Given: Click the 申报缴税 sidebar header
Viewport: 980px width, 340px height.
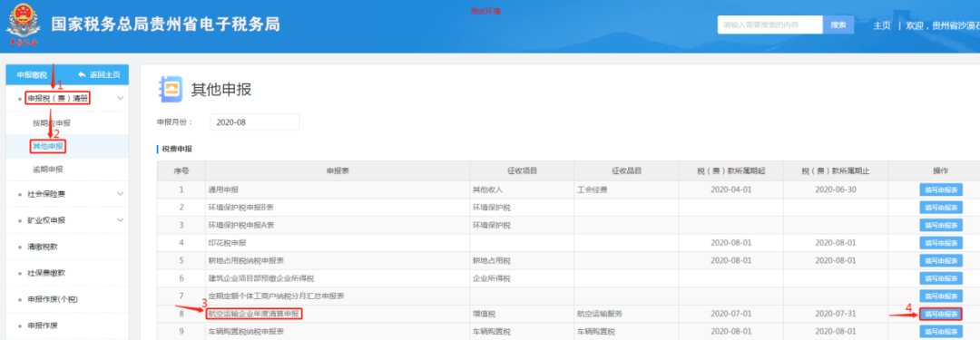Looking at the screenshot, I should [32, 75].
